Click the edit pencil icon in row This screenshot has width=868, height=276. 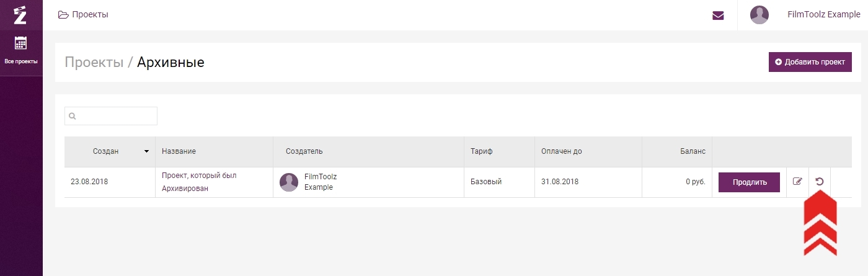click(x=797, y=182)
